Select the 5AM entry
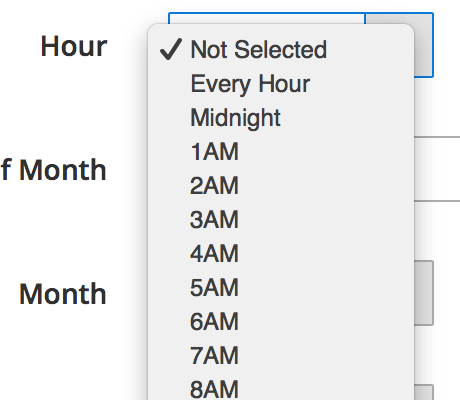This screenshot has height=400, width=460. [281, 288]
